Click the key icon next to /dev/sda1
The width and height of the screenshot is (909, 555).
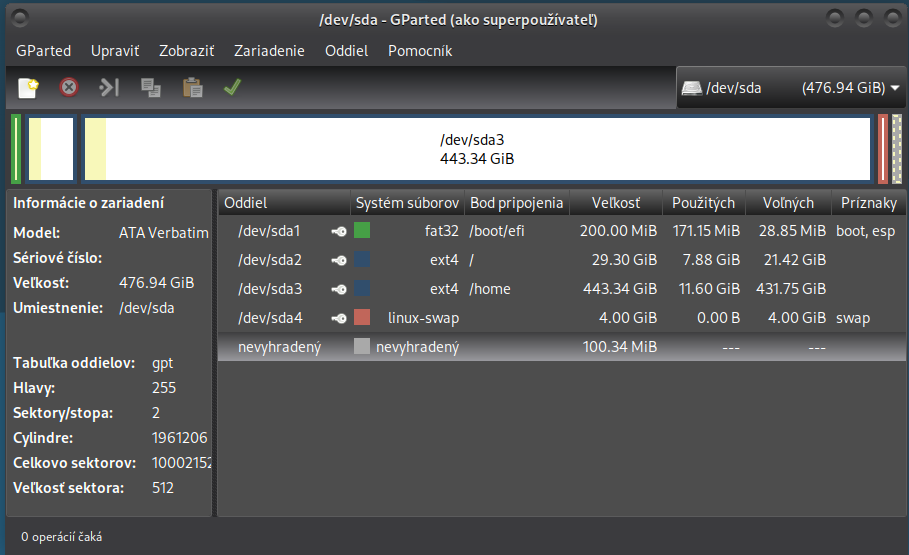(340, 232)
